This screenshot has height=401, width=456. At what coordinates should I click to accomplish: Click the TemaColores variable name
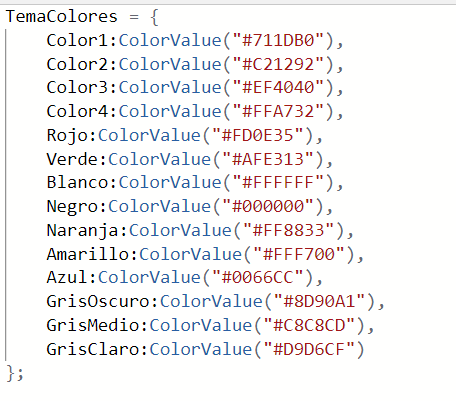coord(62,17)
